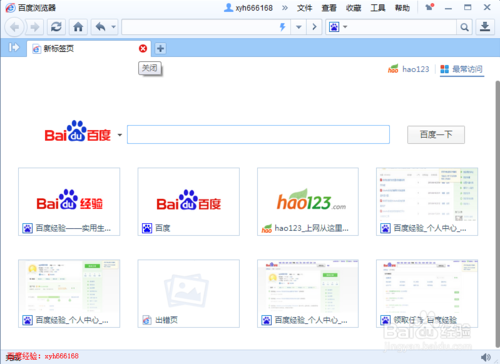Open the hao123.com thumbnail tile
Image resolution: width=500 pixels, height=364 pixels.
tap(308, 202)
